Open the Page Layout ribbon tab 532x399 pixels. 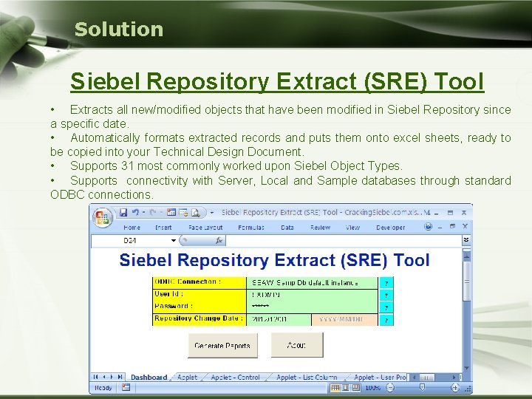205,228
